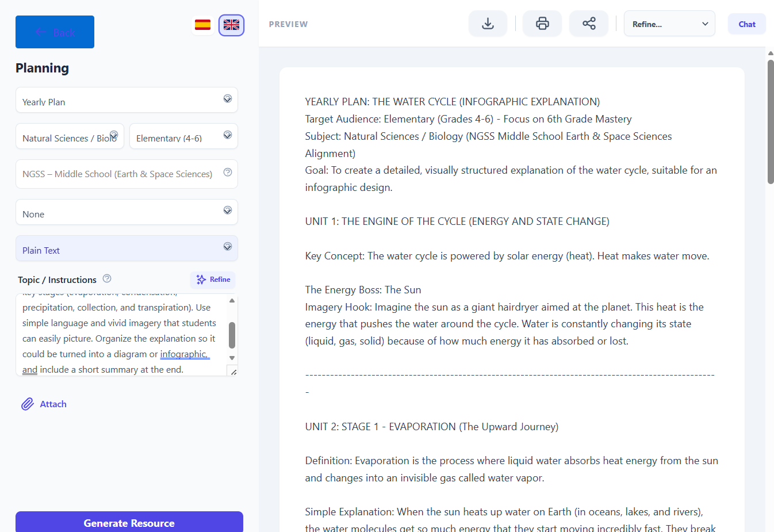Click the help icon beside Topic / Instructions
This screenshot has height=532, width=774.
(107, 279)
